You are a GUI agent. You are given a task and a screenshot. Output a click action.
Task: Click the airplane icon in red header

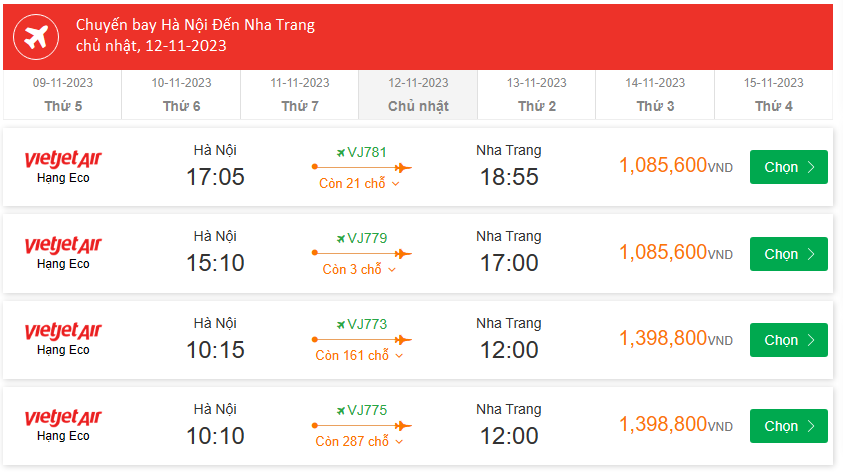(x=37, y=37)
